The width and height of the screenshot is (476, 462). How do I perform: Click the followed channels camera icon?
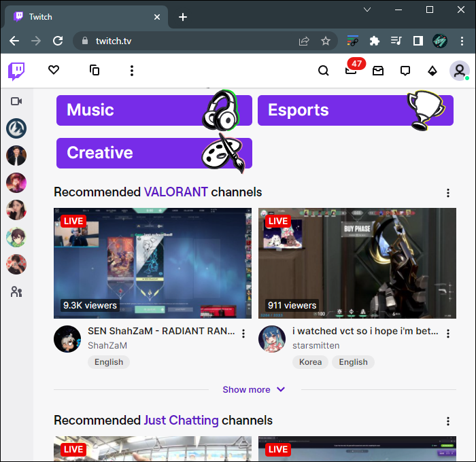tap(16, 101)
